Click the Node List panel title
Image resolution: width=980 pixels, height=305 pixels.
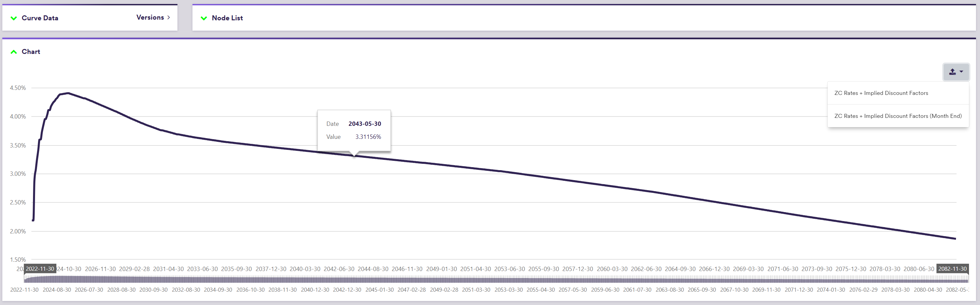click(227, 18)
